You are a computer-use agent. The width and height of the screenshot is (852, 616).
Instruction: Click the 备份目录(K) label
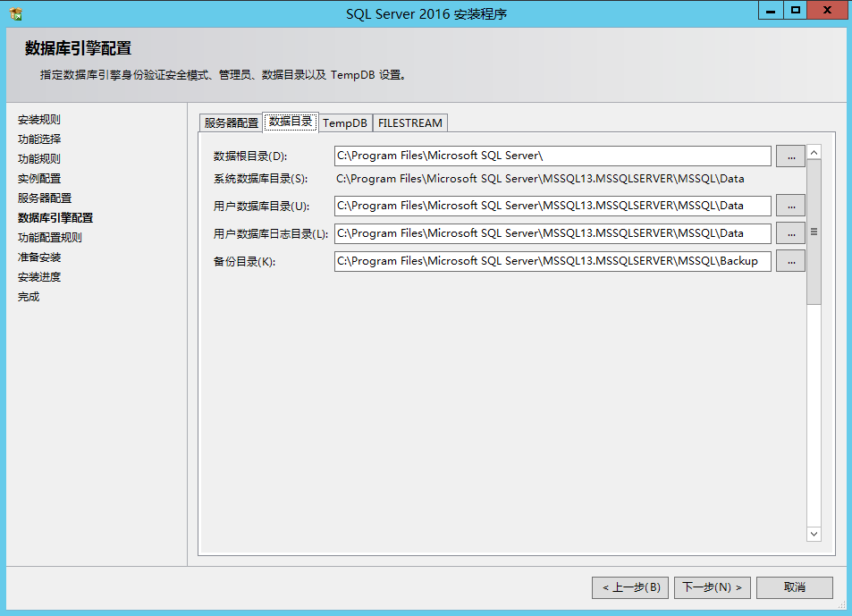pos(245,262)
